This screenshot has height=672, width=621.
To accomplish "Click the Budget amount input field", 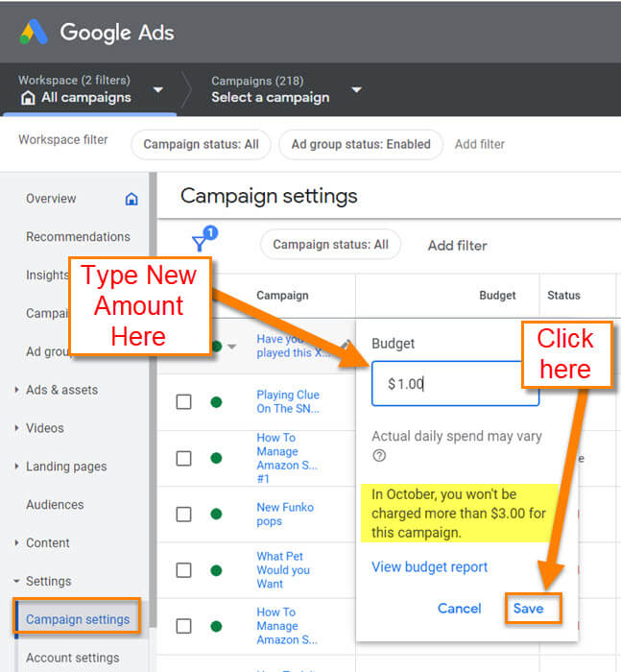I will 455,384.
